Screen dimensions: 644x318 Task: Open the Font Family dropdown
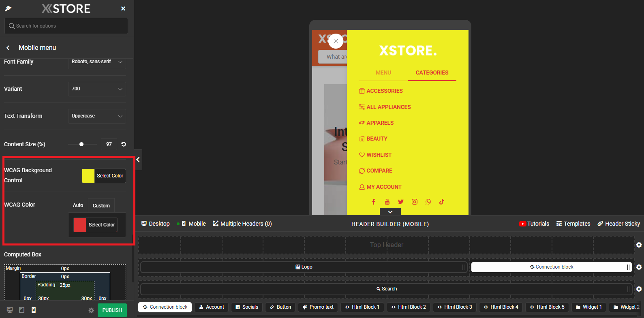[x=97, y=62]
